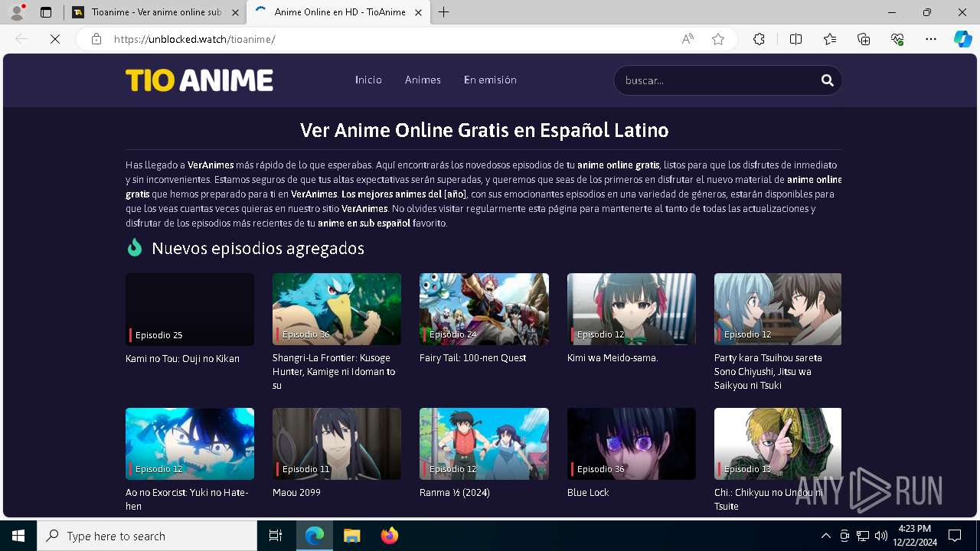Open Settings and more ellipsis menu

point(931,39)
